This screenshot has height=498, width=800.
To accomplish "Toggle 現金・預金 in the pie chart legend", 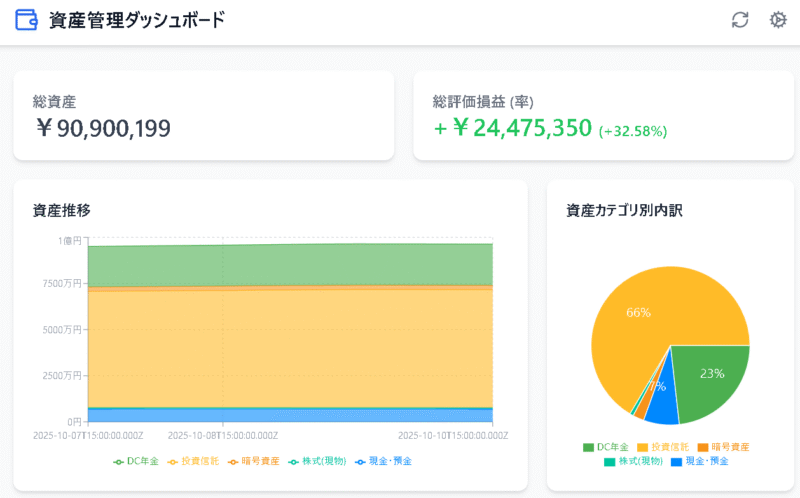I will [677, 461].
